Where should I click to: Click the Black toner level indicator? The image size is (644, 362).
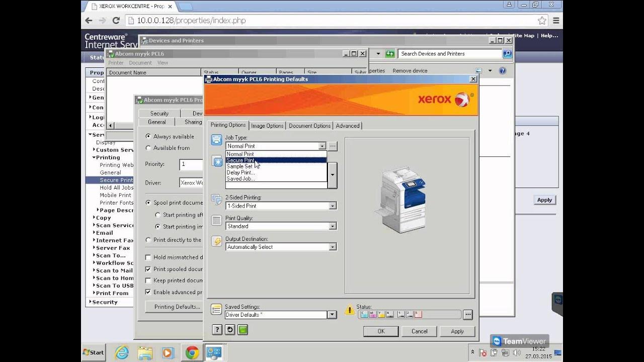point(389,315)
